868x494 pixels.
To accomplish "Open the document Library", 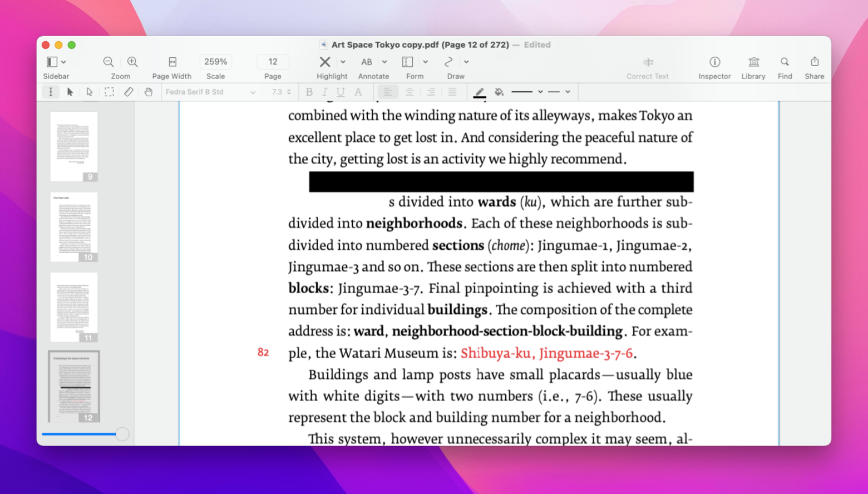I will click(753, 66).
